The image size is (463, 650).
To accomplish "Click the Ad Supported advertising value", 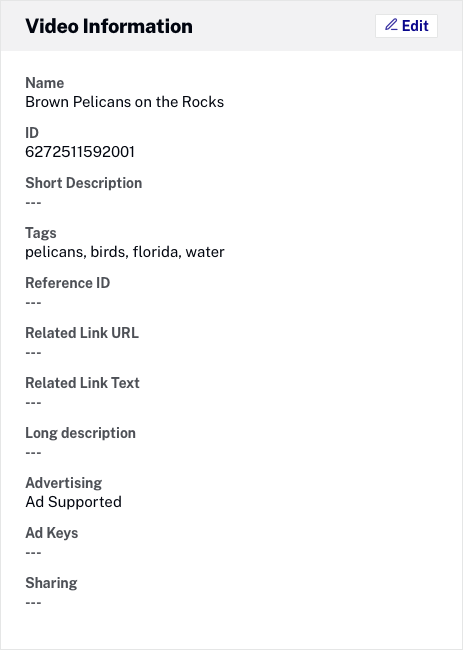I will tap(73, 502).
